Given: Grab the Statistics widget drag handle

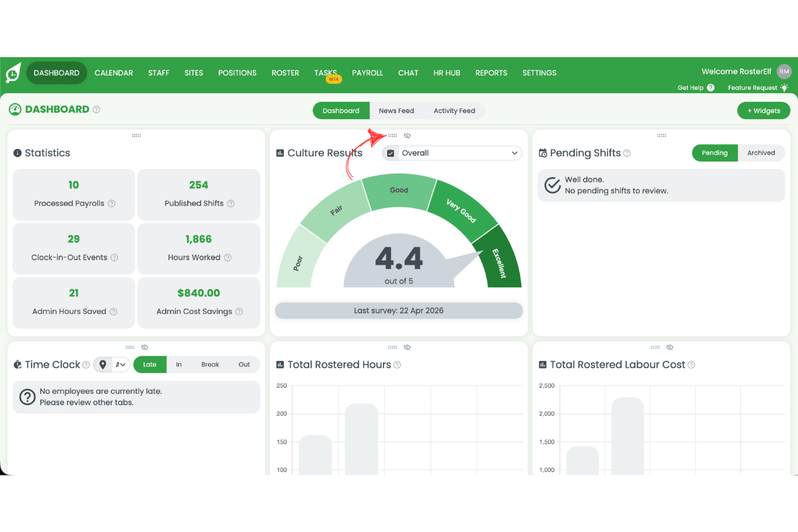Looking at the screenshot, I should pyautogui.click(x=136, y=135).
